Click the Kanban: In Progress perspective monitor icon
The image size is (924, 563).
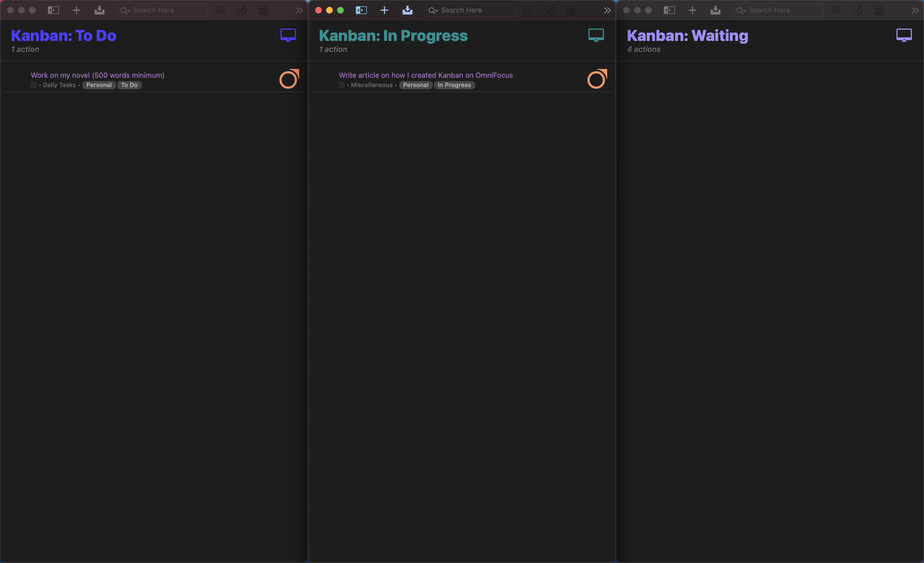point(596,35)
